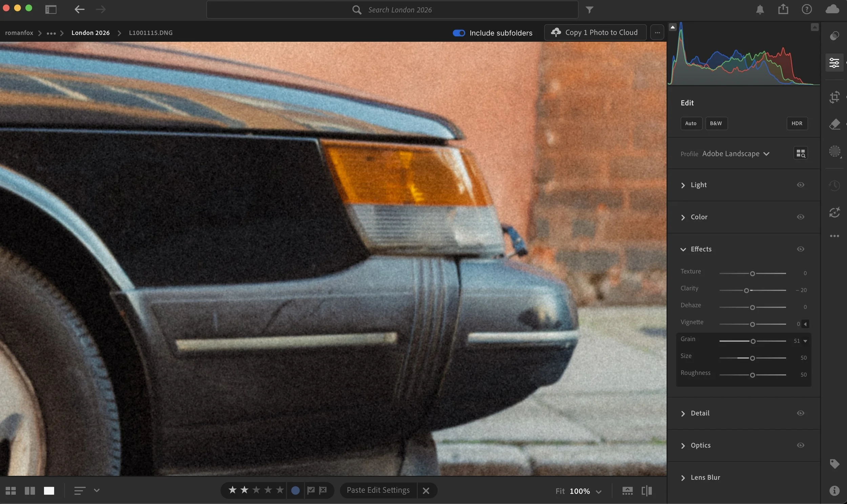Click Copy 1 Photo to Cloud
This screenshot has width=847, height=504.
coord(595,33)
